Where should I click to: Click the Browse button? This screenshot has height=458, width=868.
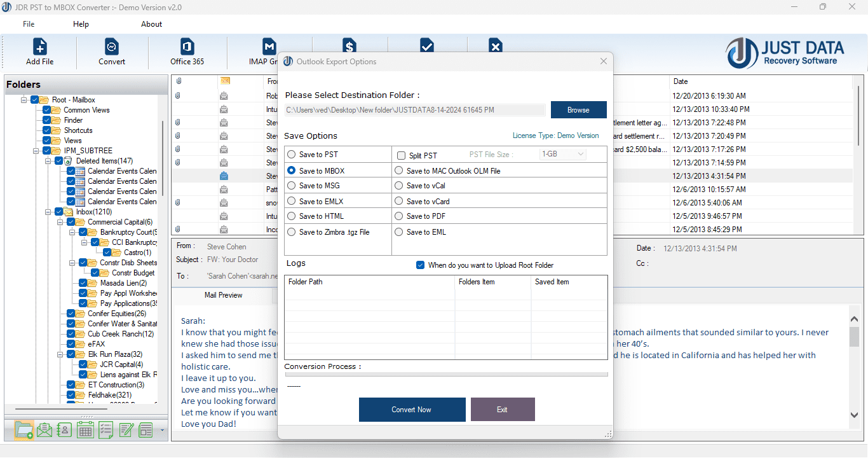tap(578, 109)
